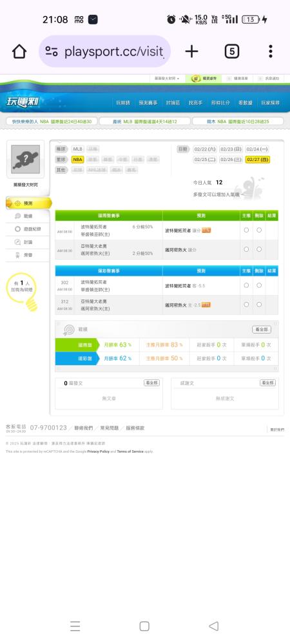Open a new tab with plus icon
Viewport: 290px width, 644px height.
(x=191, y=52)
